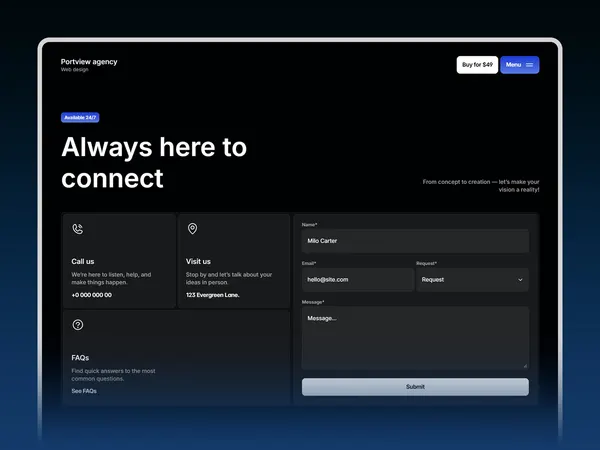Click the Buy for $49 button

(477, 65)
